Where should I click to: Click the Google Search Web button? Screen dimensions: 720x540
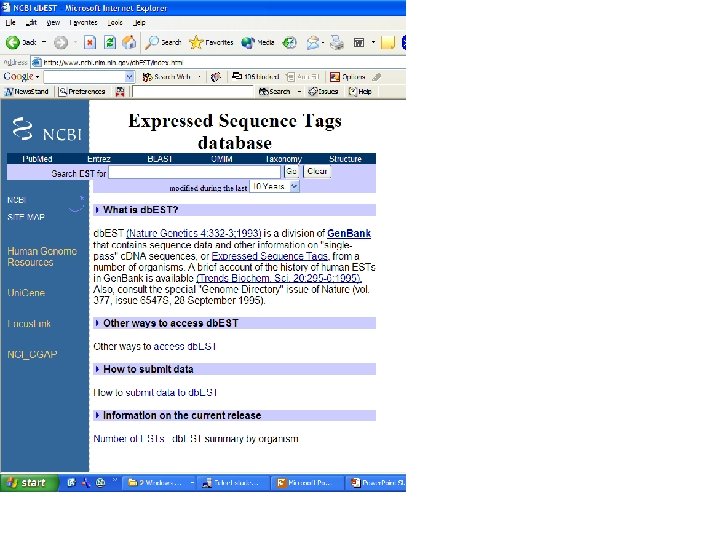coord(167,77)
